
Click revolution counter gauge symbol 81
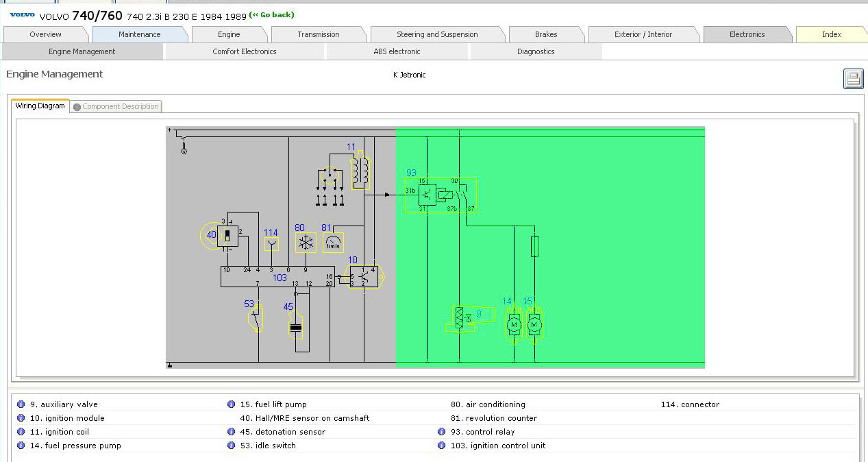[333, 243]
